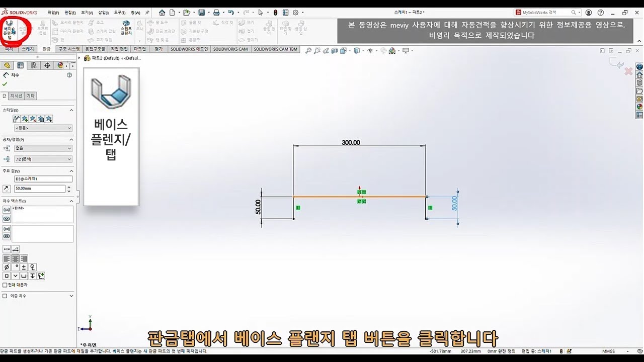Click center justify text alignment button

coord(15,258)
